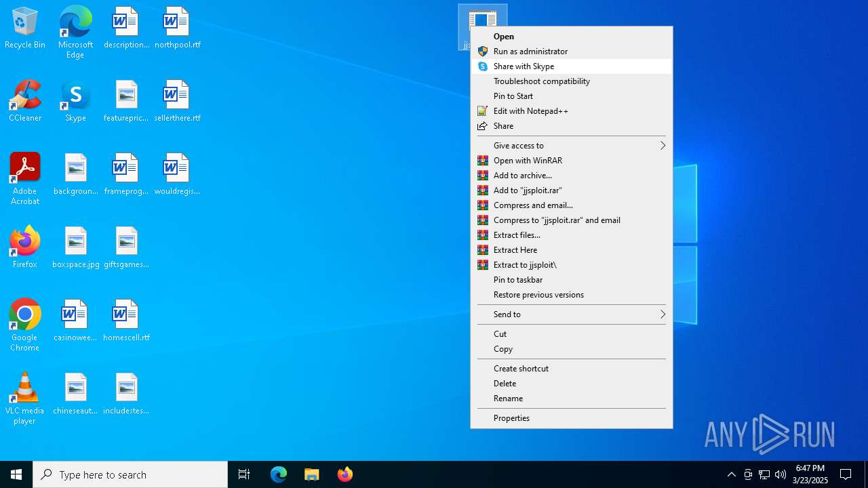Choose the Share menu entry

pyautogui.click(x=572, y=126)
